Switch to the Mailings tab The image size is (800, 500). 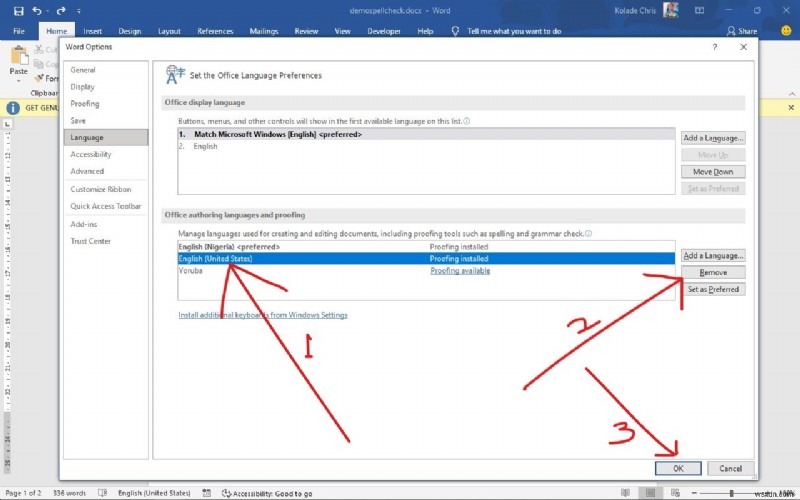coord(264,31)
